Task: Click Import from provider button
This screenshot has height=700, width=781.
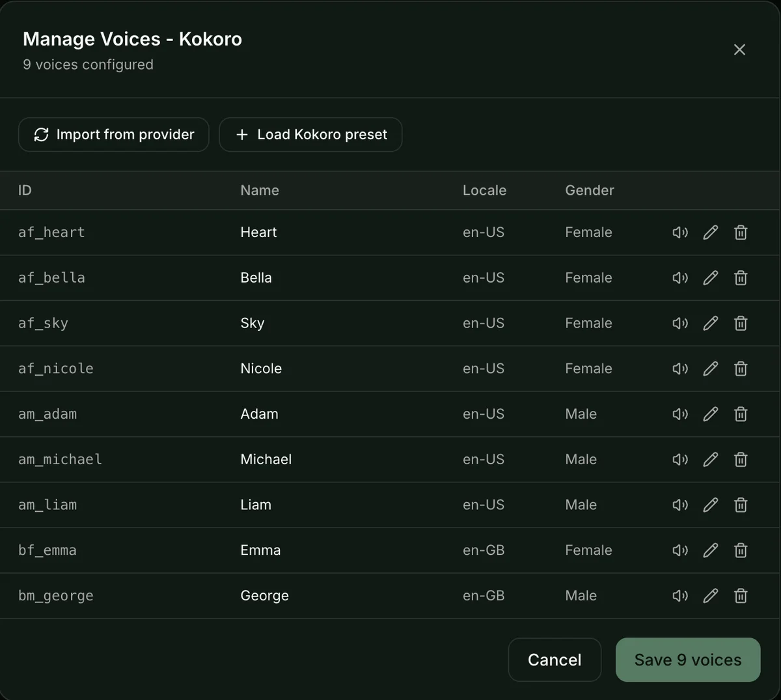Action: coord(114,135)
